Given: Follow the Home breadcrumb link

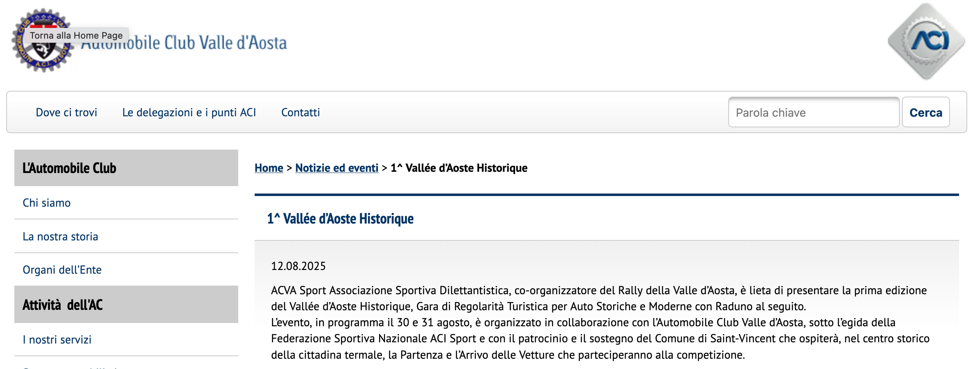Looking at the screenshot, I should point(269,168).
